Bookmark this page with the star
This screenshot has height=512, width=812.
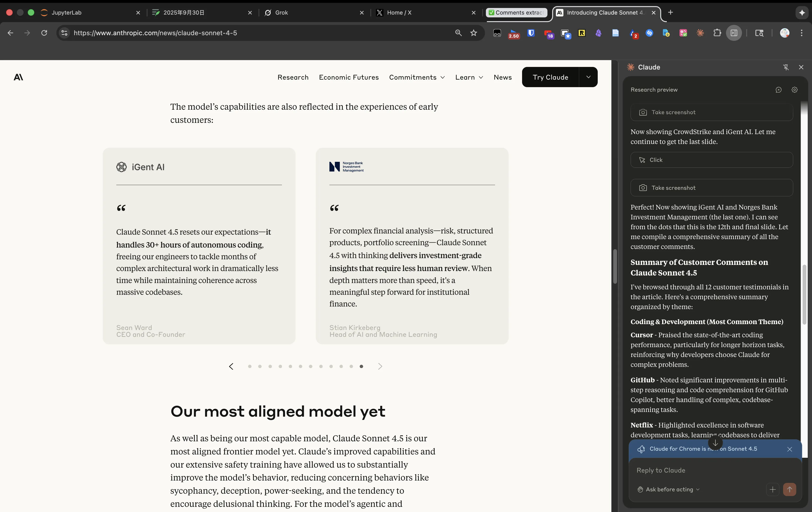pos(474,33)
